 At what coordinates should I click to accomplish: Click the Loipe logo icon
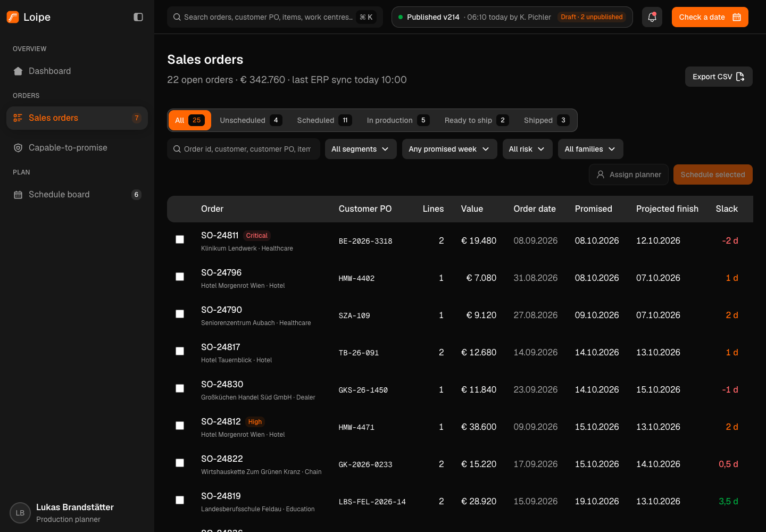[x=13, y=17]
